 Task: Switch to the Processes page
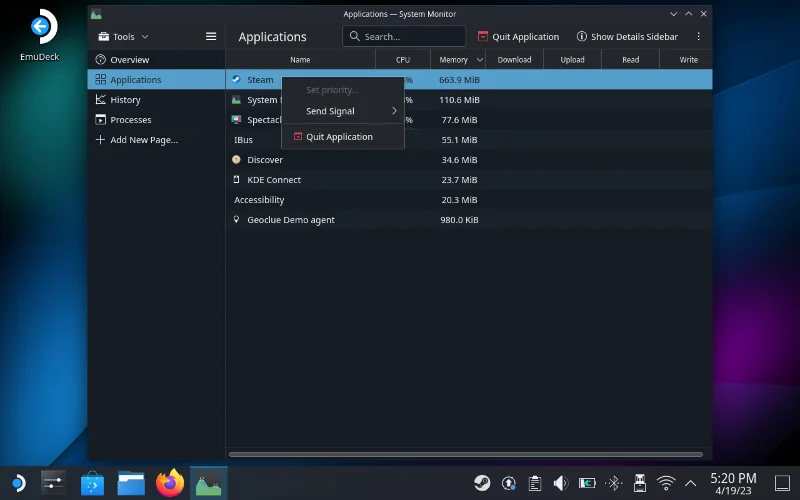pos(156,119)
